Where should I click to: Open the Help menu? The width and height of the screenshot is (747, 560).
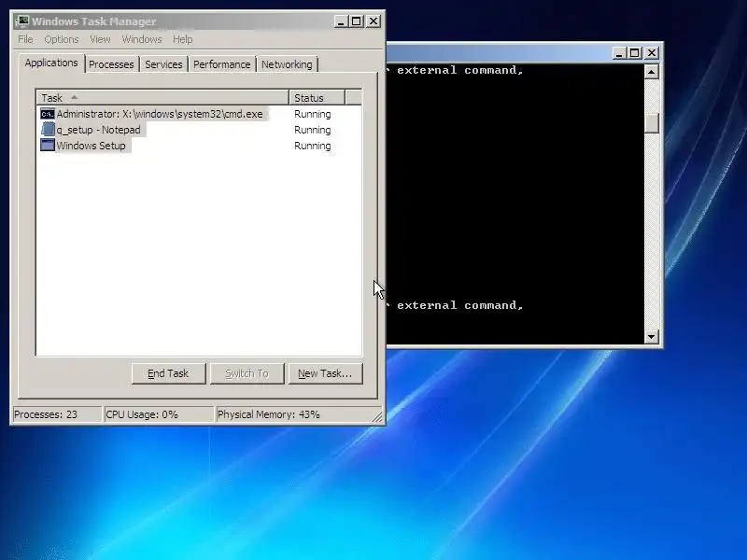[182, 39]
